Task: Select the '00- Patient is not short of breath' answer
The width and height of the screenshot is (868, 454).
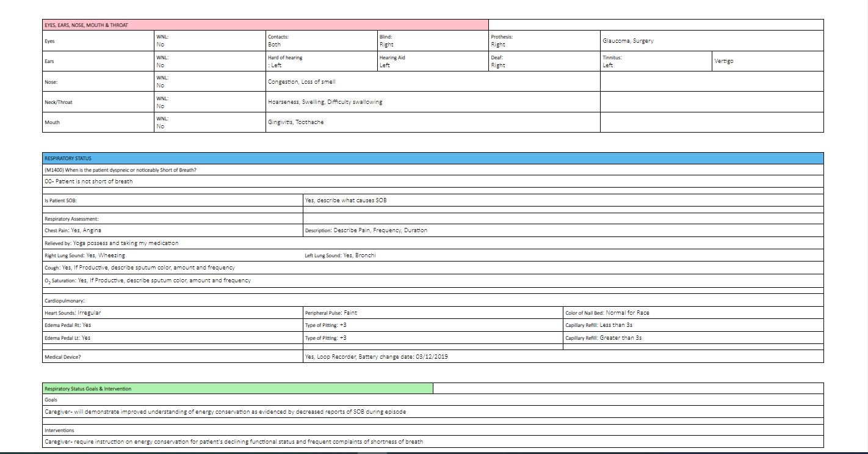Action: coord(89,181)
